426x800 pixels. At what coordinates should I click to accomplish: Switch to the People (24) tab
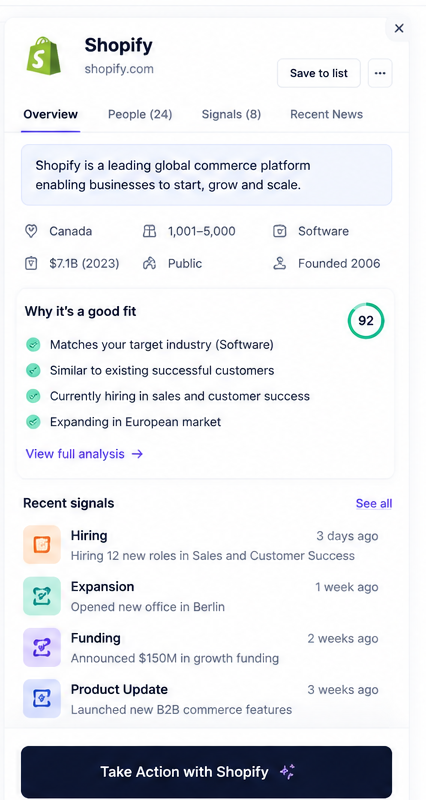140,114
